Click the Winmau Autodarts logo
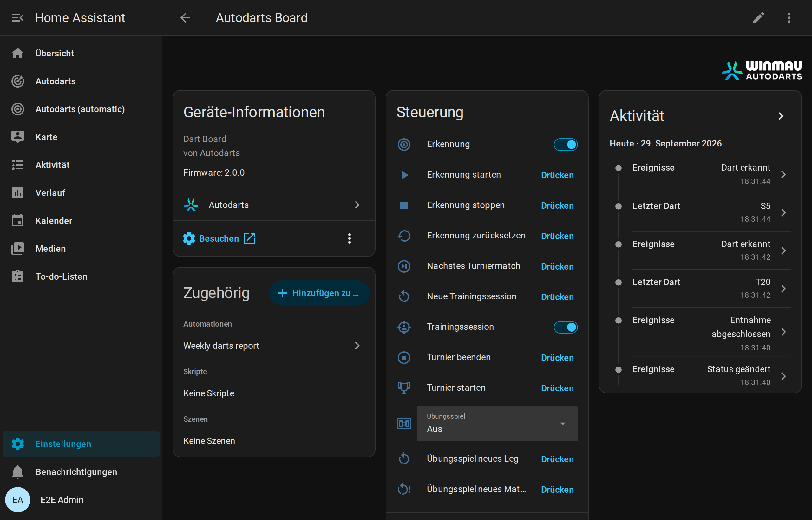 click(x=762, y=70)
